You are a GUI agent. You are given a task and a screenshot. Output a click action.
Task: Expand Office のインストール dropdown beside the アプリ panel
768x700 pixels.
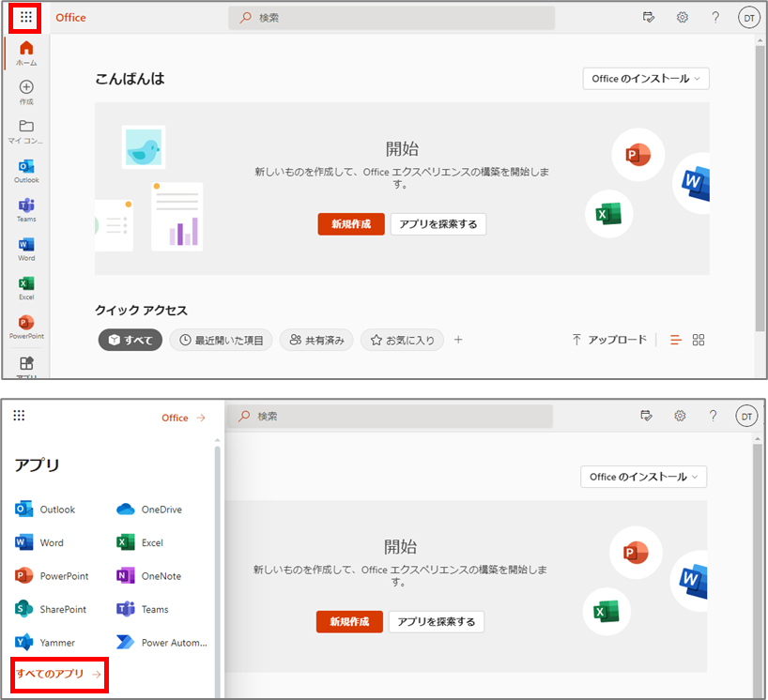point(643,477)
